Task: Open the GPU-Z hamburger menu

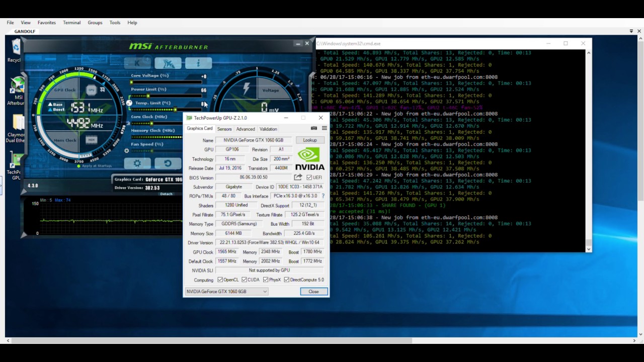Action: (x=324, y=129)
